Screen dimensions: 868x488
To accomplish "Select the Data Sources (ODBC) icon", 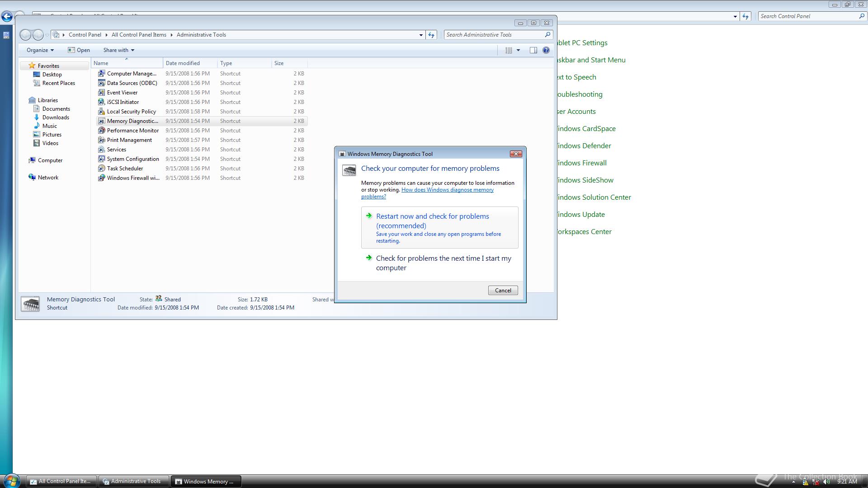I will (x=102, y=83).
